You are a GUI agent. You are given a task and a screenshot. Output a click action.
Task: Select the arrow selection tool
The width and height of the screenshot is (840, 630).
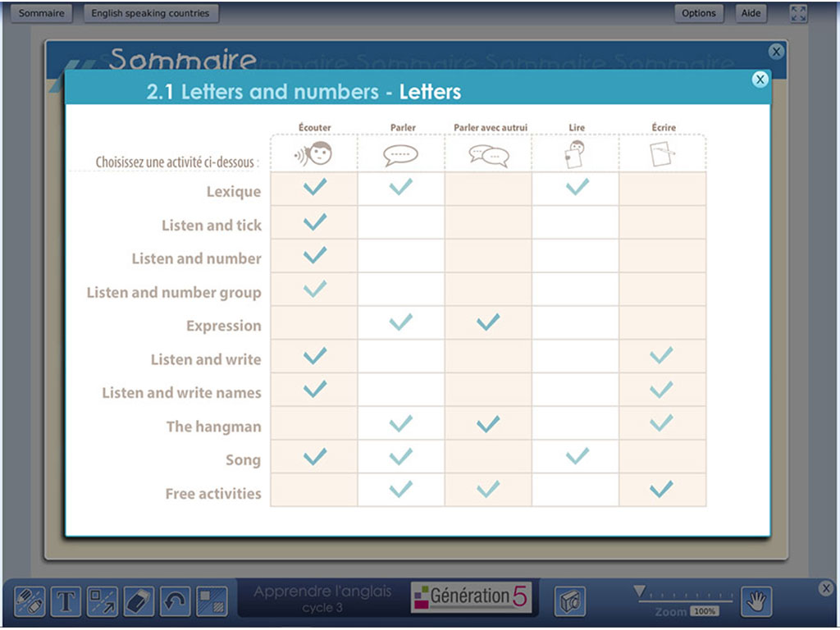(x=102, y=601)
